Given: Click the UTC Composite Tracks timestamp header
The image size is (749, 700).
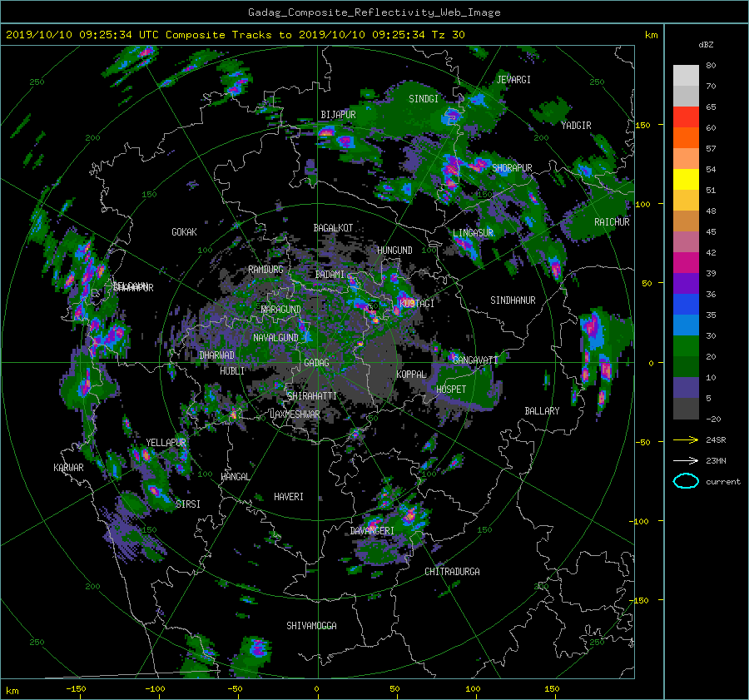Looking at the screenshot, I should 235,35.
